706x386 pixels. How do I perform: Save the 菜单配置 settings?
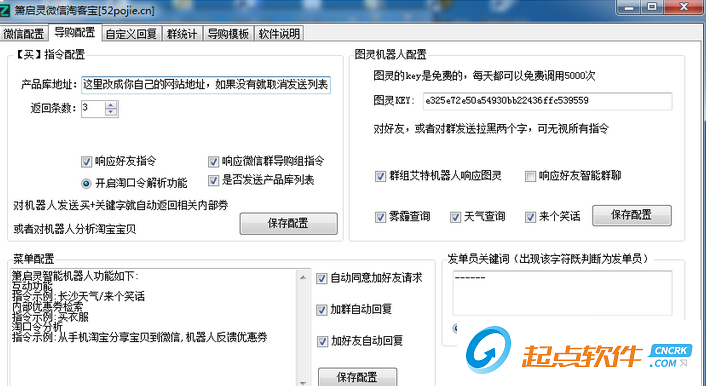click(x=358, y=377)
